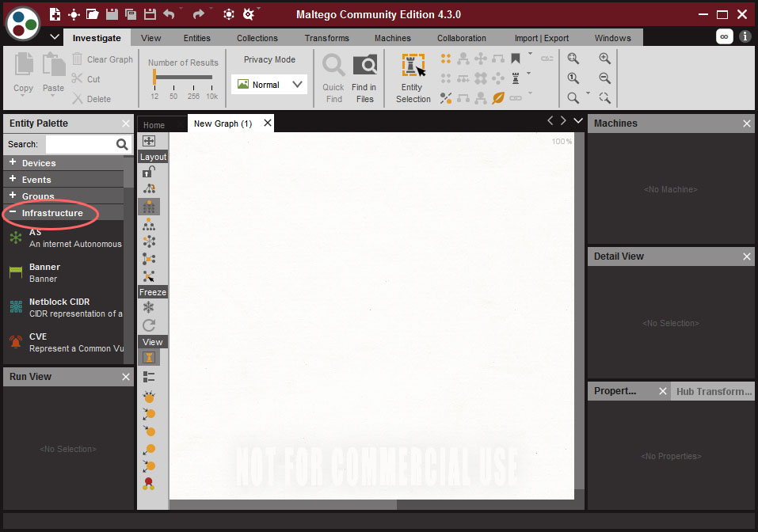Click the New Graph icon in title bar

tap(55, 14)
